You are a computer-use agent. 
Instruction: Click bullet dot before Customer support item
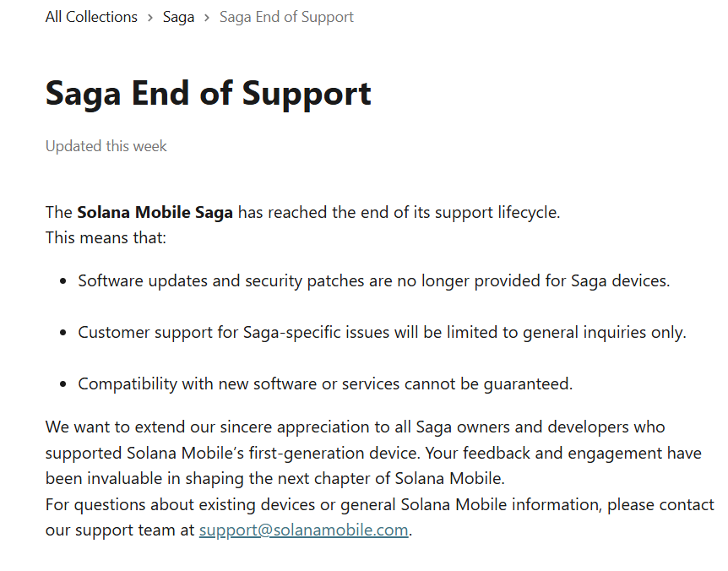[63, 333]
